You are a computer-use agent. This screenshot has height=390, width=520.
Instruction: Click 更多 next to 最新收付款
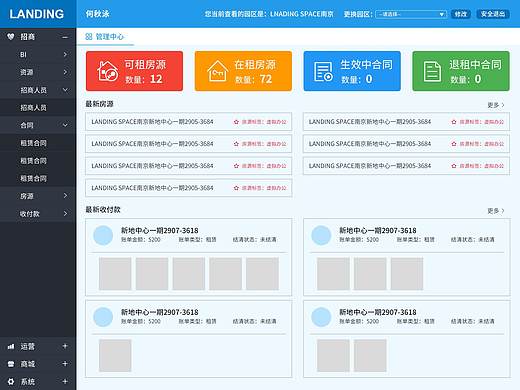[496, 211]
